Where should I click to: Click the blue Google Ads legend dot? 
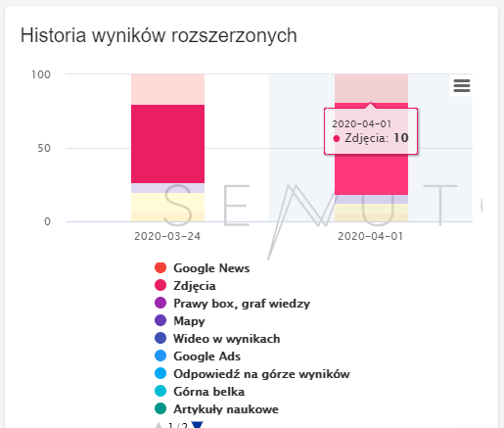coord(160,356)
